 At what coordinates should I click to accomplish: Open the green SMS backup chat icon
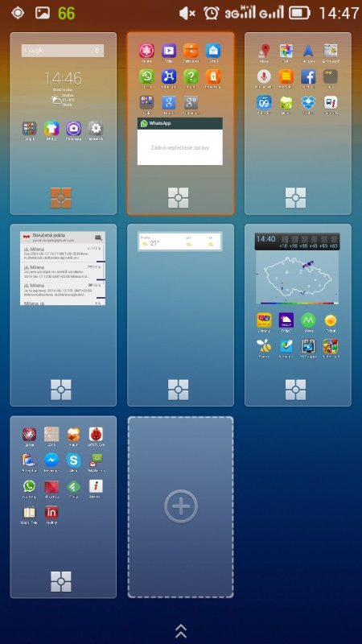point(96,460)
